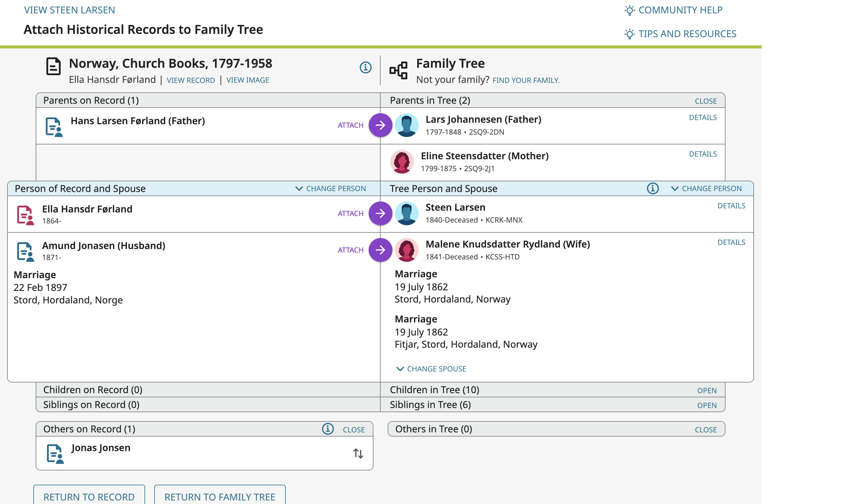Expand Change Person for tree person

pyautogui.click(x=706, y=188)
